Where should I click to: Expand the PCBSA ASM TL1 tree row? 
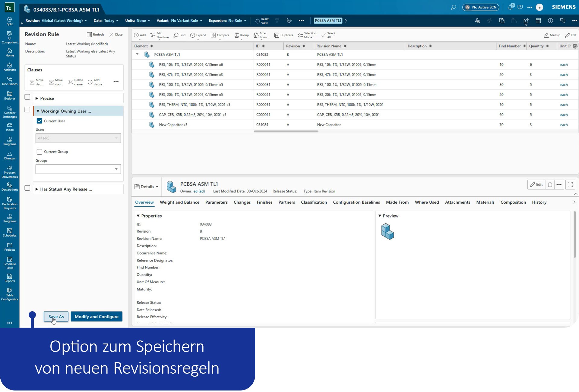click(x=138, y=54)
